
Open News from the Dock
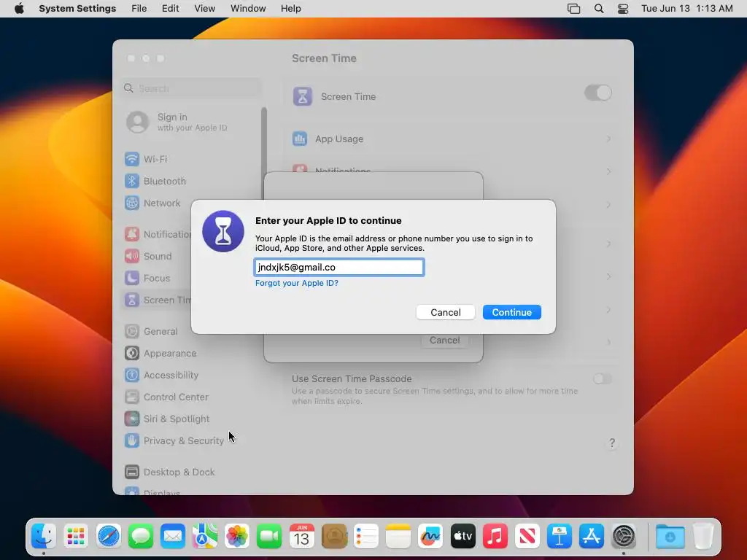pos(527,536)
